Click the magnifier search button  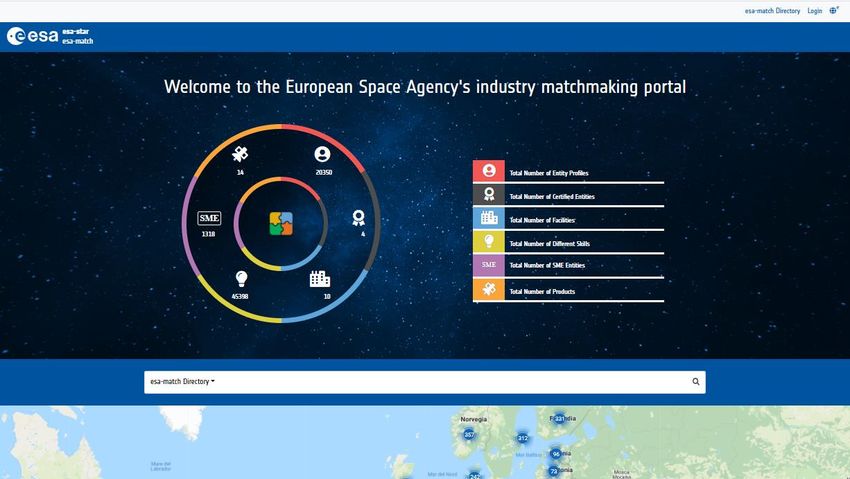[696, 382]
